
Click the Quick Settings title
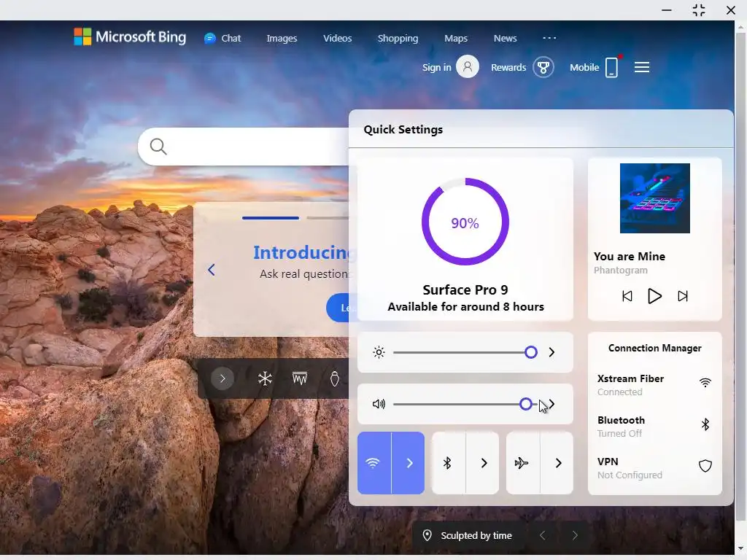tap(403, 130)
